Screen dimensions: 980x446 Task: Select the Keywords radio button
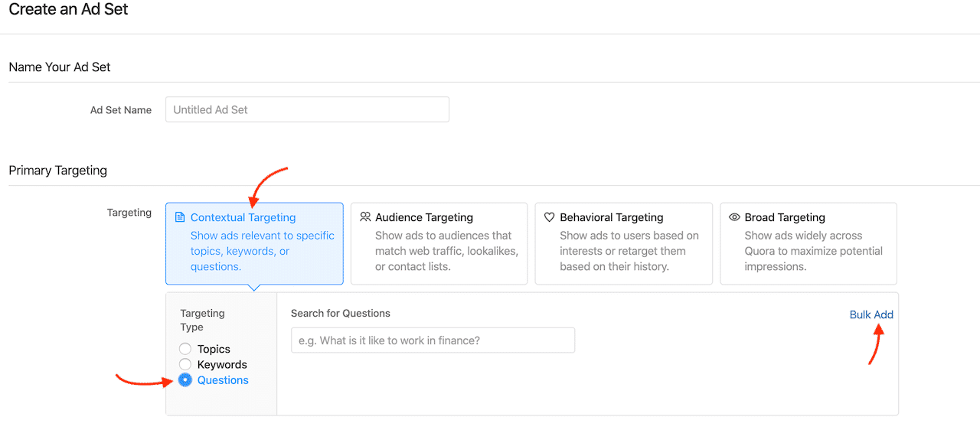pos(185,364)
